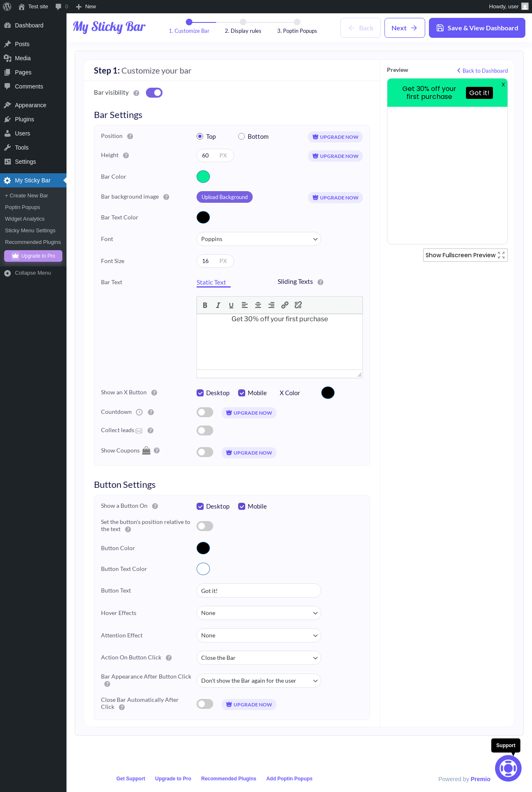Screen dimensions: 532x792
Task: Open the Font dropdown showing Poppins
Action: [259, 239]
